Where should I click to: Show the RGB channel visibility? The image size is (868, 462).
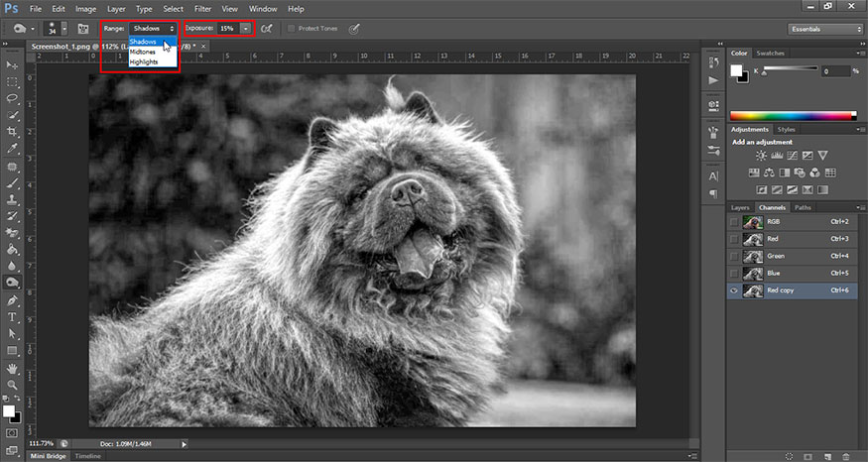pyautogui.click(x=734, y=222)
